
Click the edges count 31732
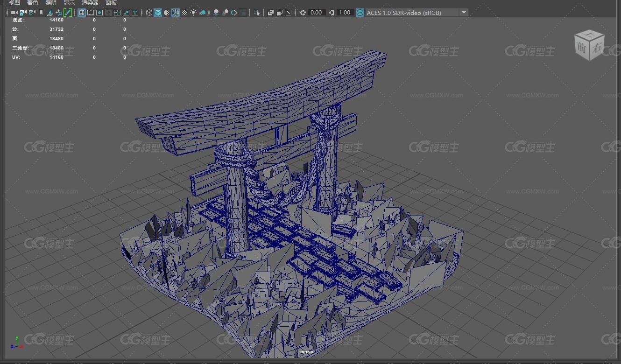pos(56,29)
